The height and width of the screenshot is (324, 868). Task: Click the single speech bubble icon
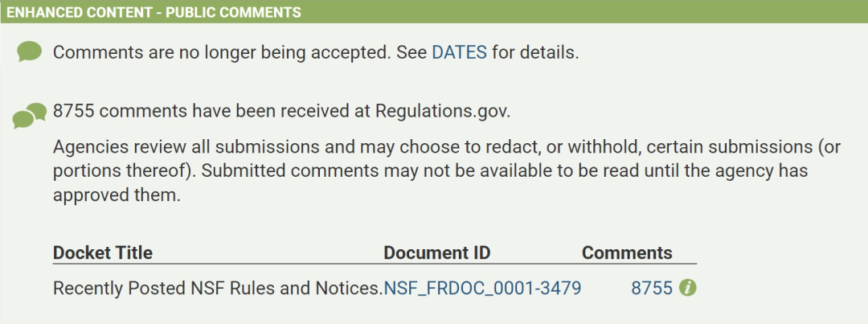(30, 51)
